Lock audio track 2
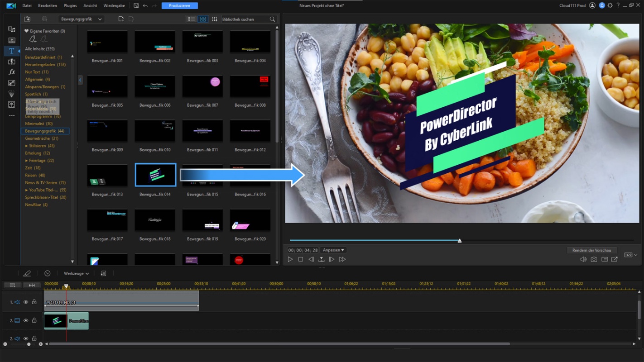Viewport: 644px width, 362px height. [34, 338]
